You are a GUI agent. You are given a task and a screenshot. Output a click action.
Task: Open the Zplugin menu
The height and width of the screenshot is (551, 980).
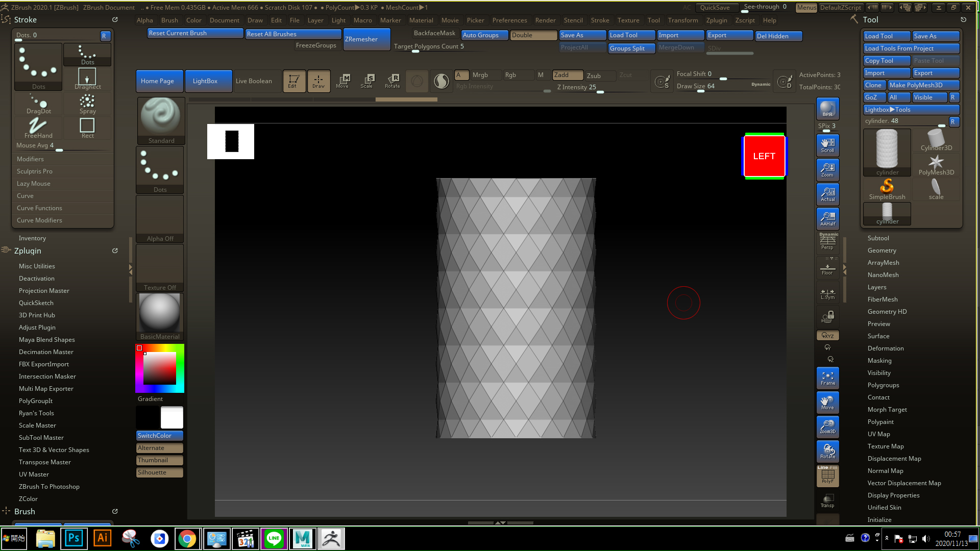716,20
